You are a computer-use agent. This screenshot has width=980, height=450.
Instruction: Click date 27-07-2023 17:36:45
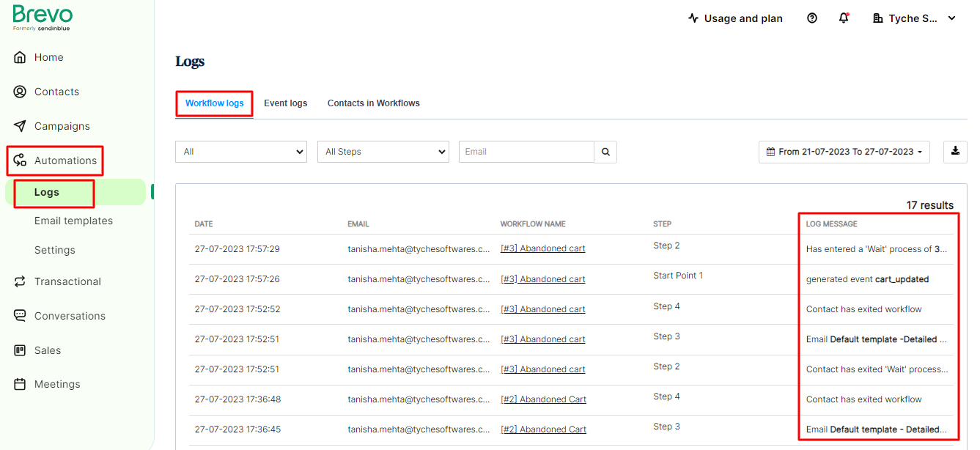[237, 429]
